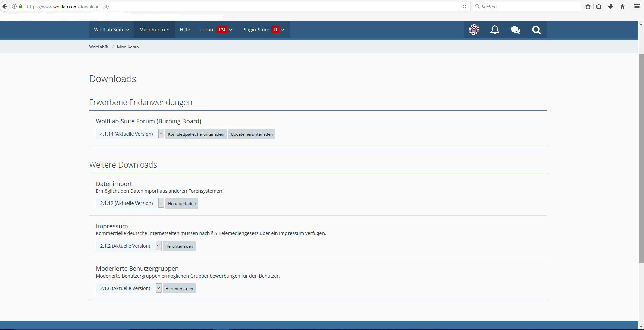Click the page vertical scrollbar thumb
This screenshot has width=644, height=330.
641,158
